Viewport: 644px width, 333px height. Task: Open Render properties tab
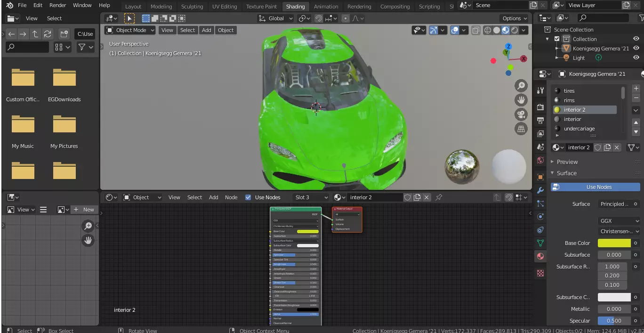pyautogui.click(x=540, y=107)
